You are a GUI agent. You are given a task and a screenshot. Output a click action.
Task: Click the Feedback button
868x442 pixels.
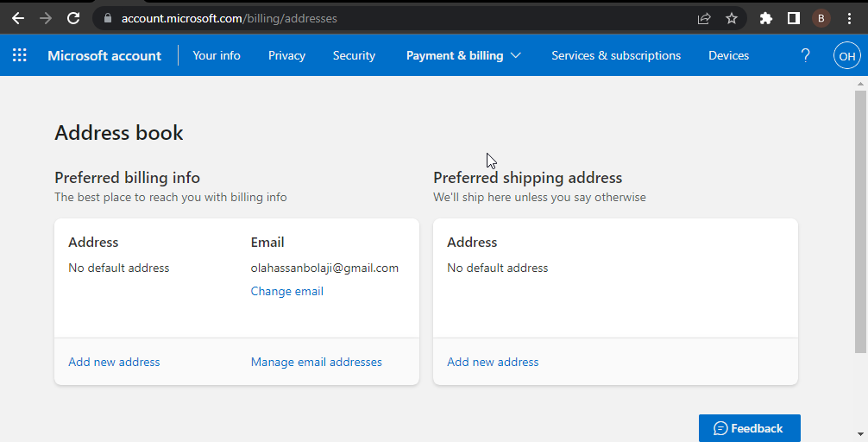(750, 428)
